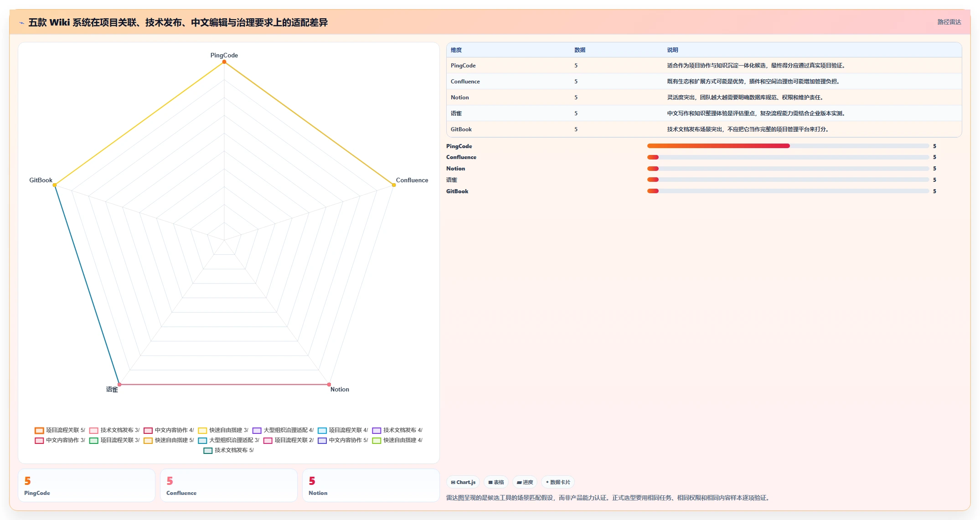
Task: Click the description starting 既有生态和扩展方式
Action: 754,82
